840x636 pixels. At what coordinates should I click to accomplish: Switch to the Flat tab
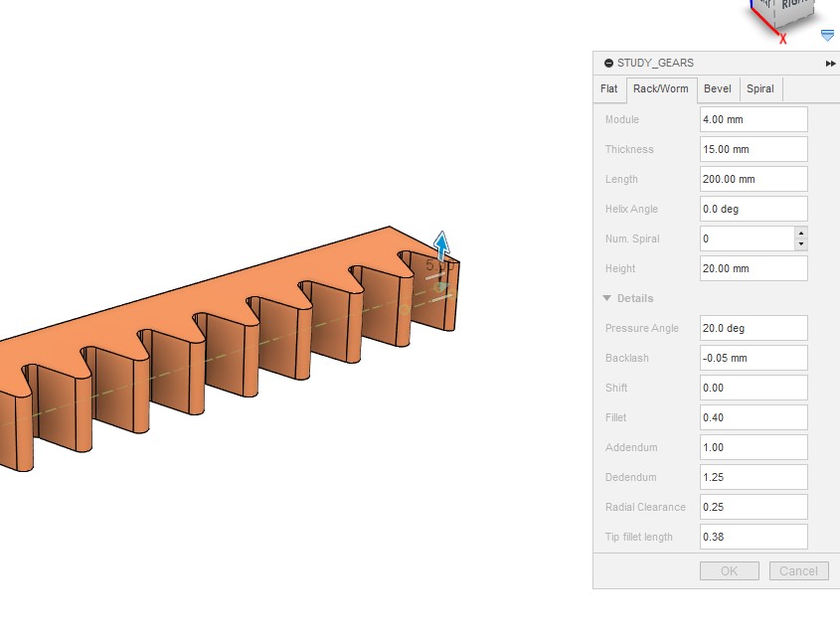tap(609, 89)
